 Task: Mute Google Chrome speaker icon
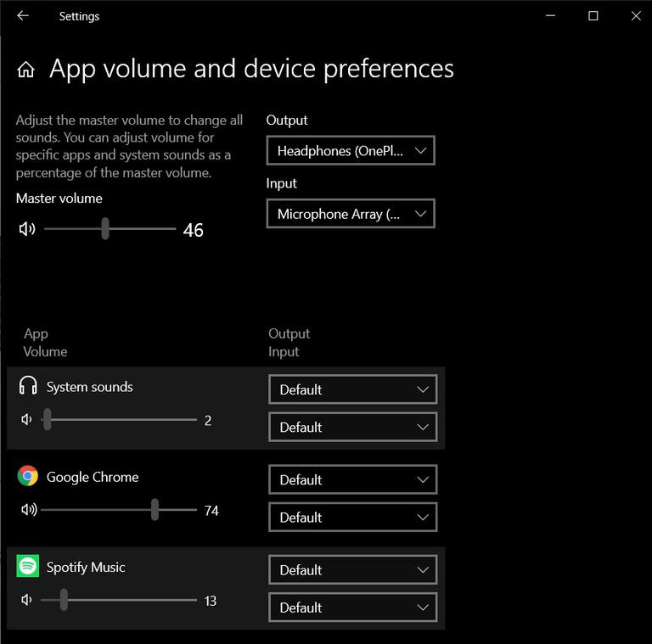tap(28, 510)
